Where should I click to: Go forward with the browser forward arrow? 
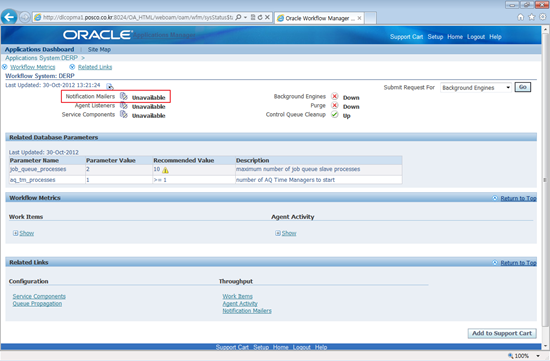pyautogui.click(x=25, y=17)
